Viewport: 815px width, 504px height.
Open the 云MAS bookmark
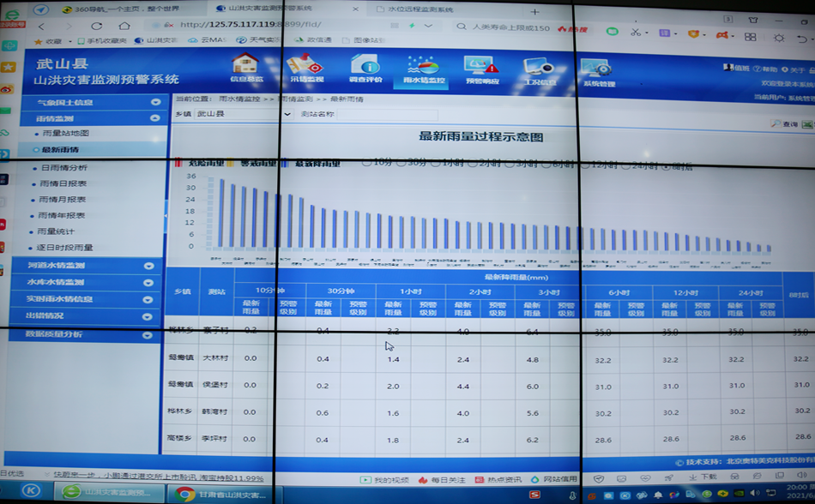coord(208,39)
